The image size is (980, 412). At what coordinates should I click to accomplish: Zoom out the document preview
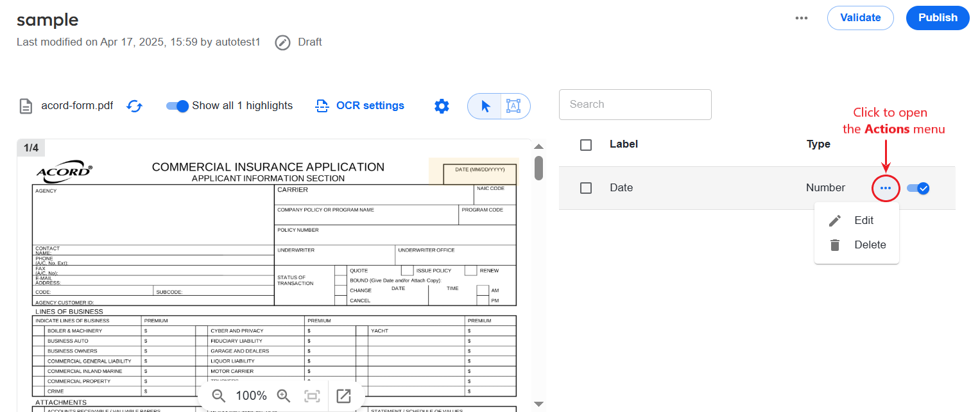[x=219, y=396]
